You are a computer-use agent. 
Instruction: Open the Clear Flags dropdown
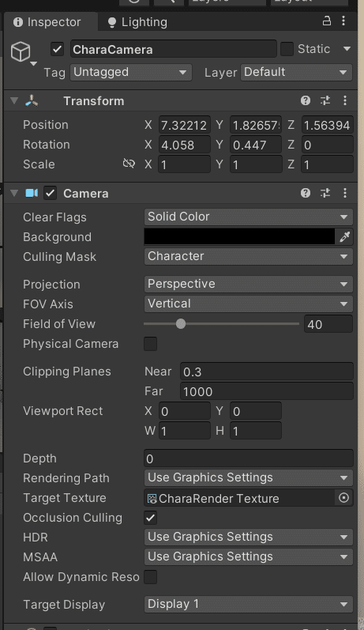[x=249, y=217]
